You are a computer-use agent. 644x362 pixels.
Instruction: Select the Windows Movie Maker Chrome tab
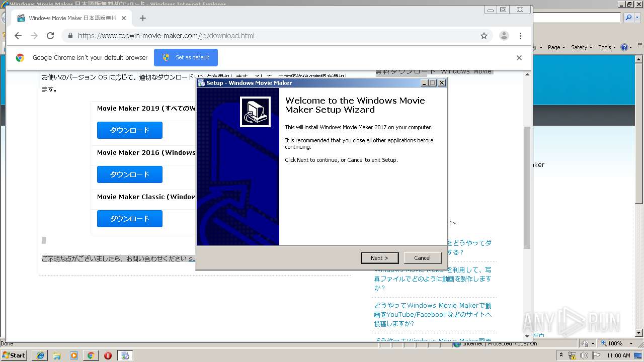(71, 18)
